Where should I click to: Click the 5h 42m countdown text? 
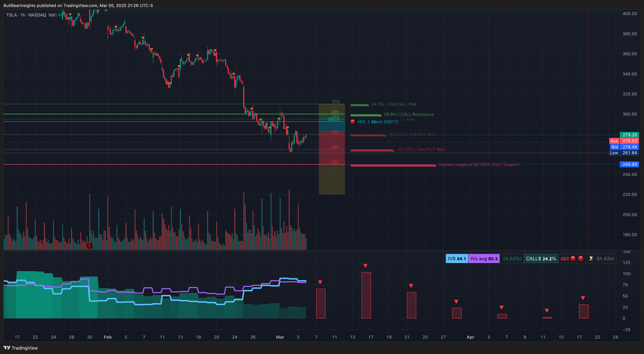605,259
